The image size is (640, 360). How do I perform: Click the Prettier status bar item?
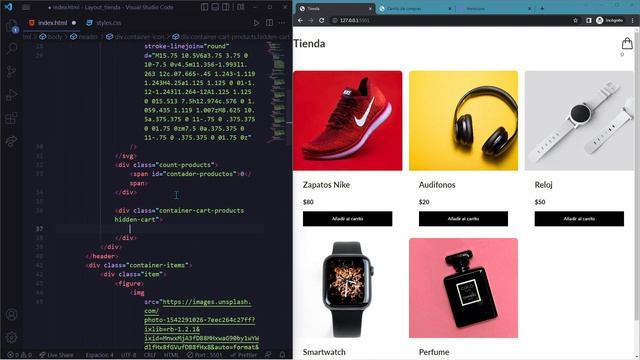click(x=243, y=355)
